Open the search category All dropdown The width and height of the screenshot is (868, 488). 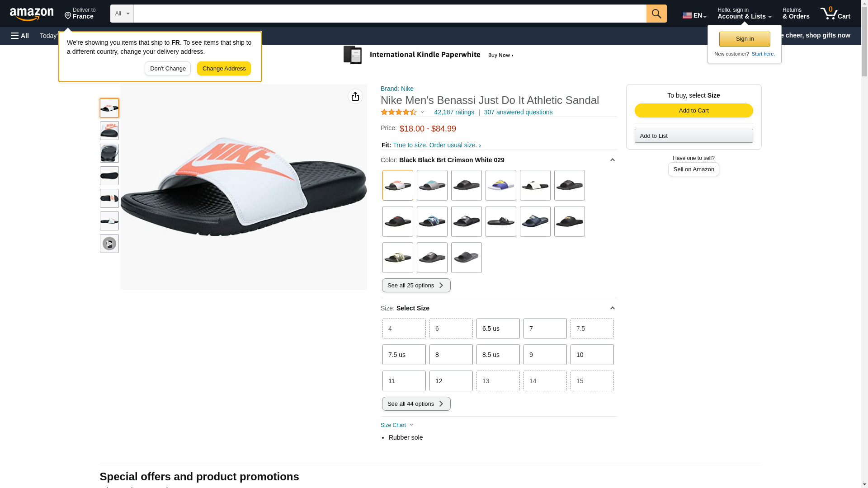[x=122, y=14]
